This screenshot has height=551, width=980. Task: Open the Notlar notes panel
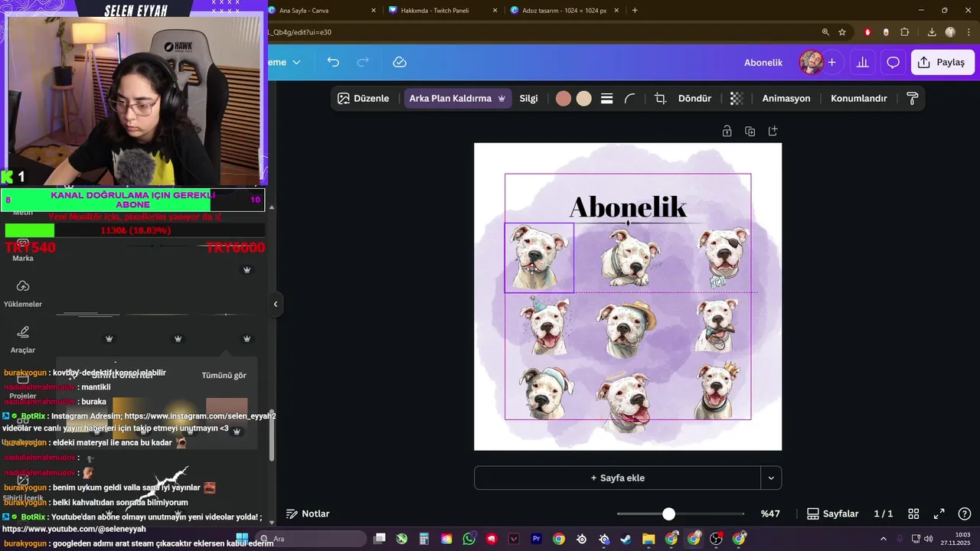tap(308, 514)
